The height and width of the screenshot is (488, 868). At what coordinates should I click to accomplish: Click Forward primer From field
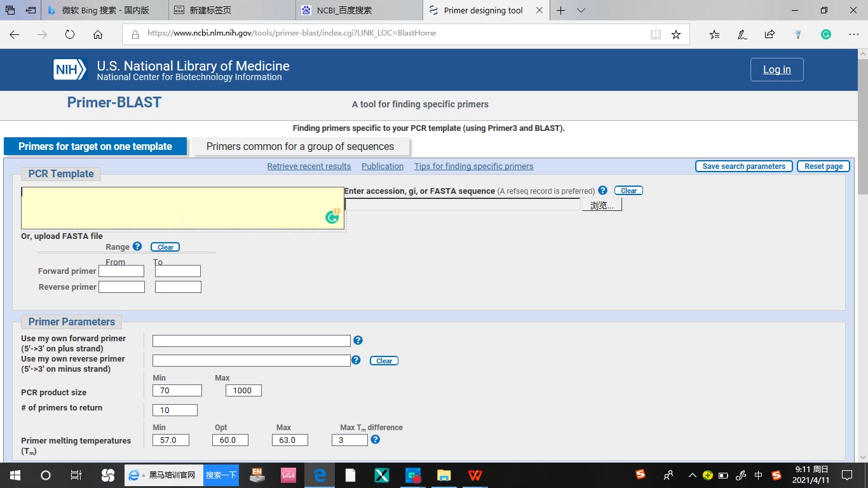[x=121, y=271]
